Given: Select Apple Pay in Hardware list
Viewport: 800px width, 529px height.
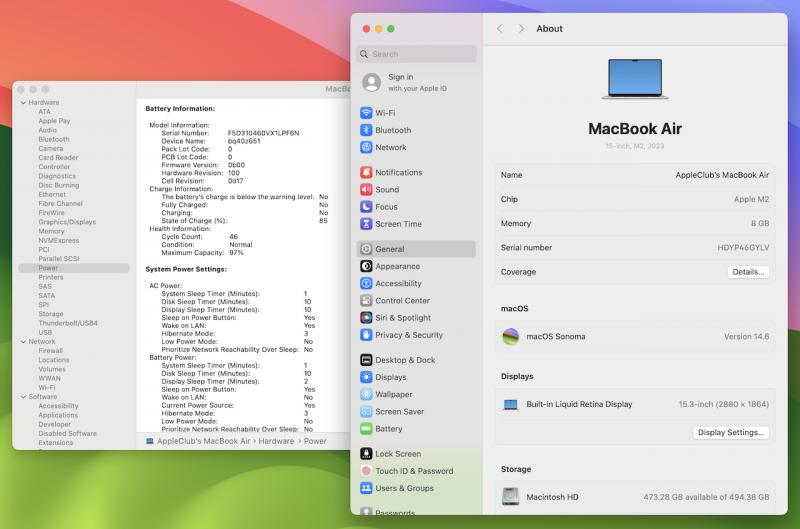Looking at the screenshot, I should [x=54, y=121].
